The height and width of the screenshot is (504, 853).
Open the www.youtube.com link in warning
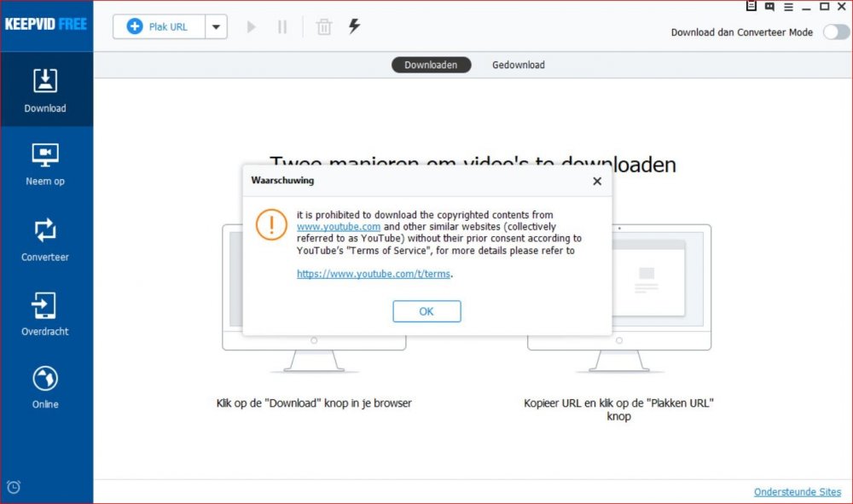pos(339,227)
